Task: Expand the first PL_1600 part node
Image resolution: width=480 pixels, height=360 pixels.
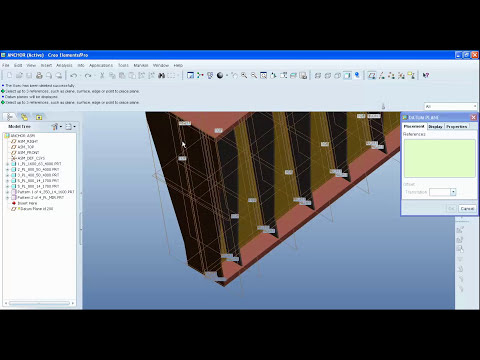Action: coord(8,164)
